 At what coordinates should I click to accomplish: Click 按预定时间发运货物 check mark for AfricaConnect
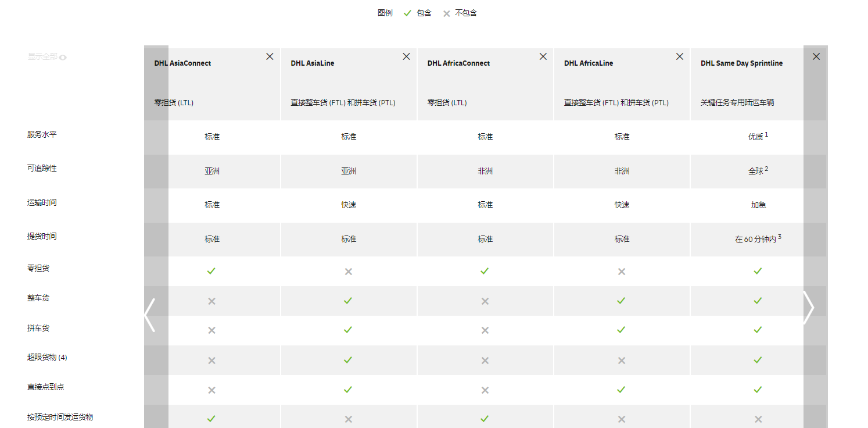[485, 419]
